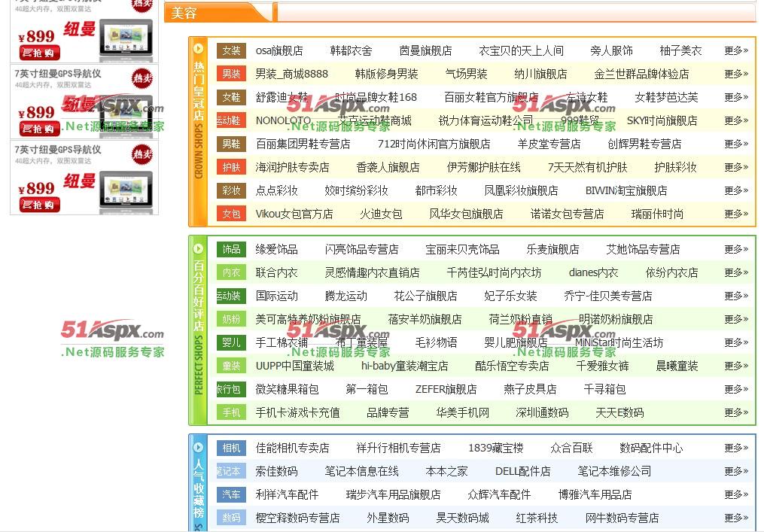Click GPS device thumbnail in last 纽曼 card
The height and width of the screenshot is (532, 764).
[126, 191]
